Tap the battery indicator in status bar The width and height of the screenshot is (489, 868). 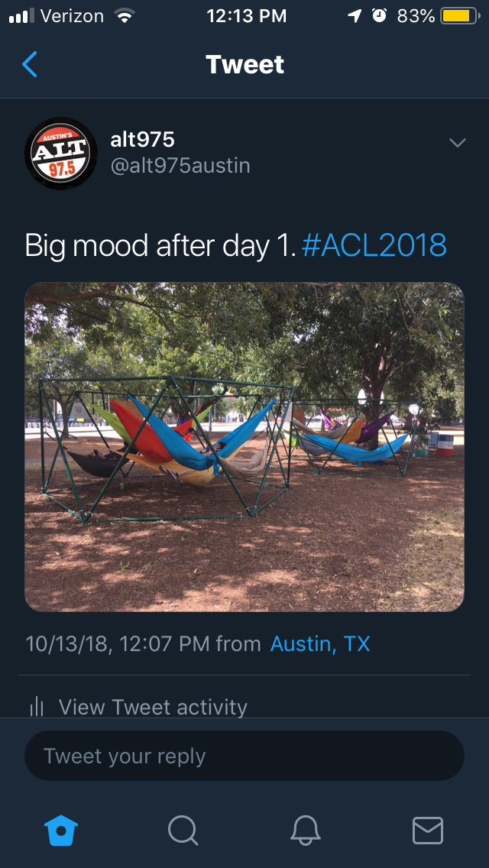click(460, 16)
